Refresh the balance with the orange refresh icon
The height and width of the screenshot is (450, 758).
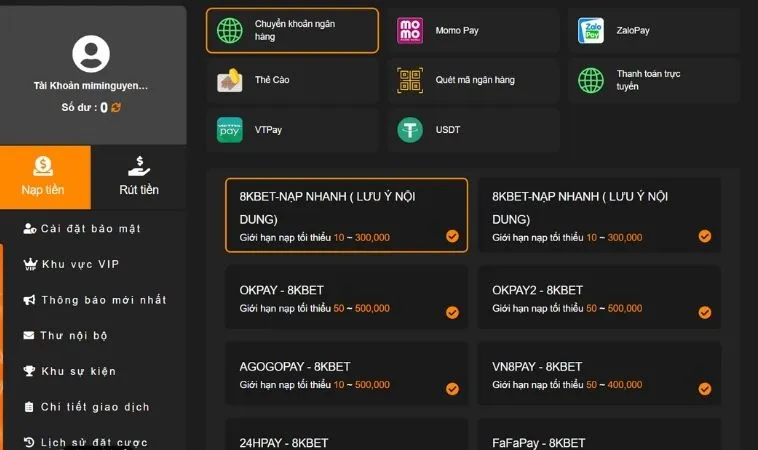116,107
